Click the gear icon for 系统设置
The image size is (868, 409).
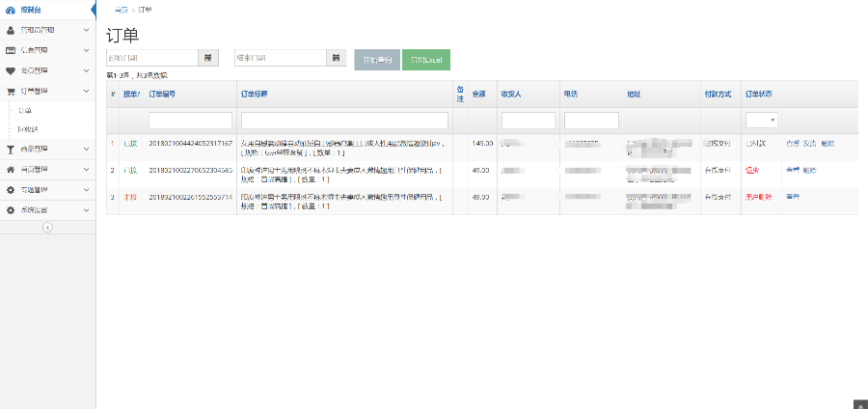[11, 210]
